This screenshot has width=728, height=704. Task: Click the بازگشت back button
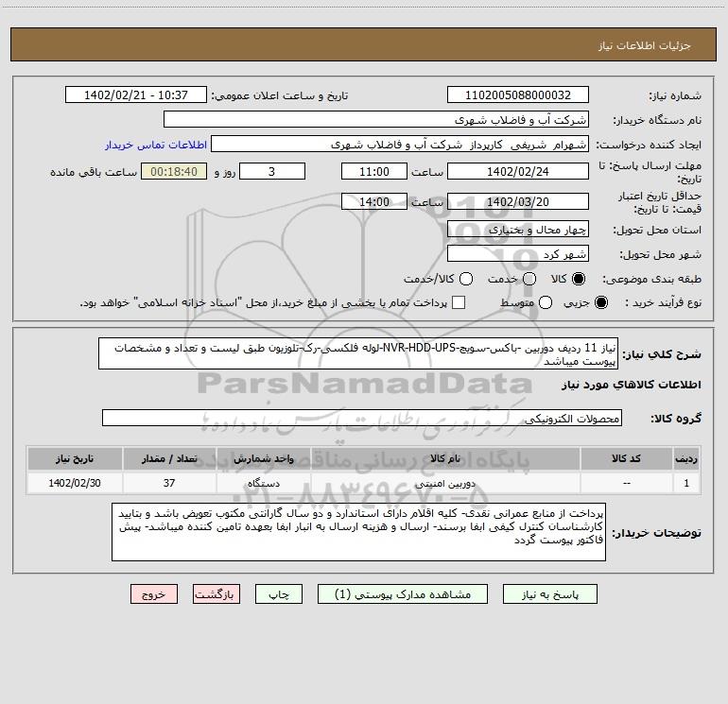(x=217, y=594)
